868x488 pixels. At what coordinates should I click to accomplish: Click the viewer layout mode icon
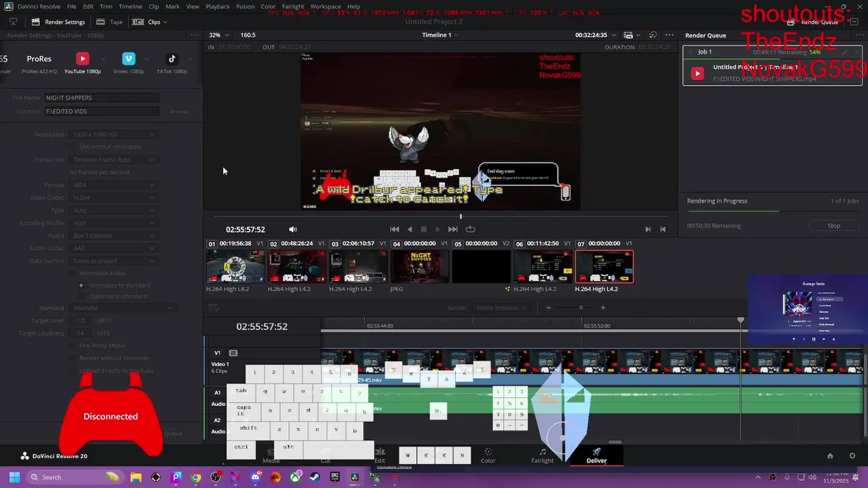tap(629, 35)
